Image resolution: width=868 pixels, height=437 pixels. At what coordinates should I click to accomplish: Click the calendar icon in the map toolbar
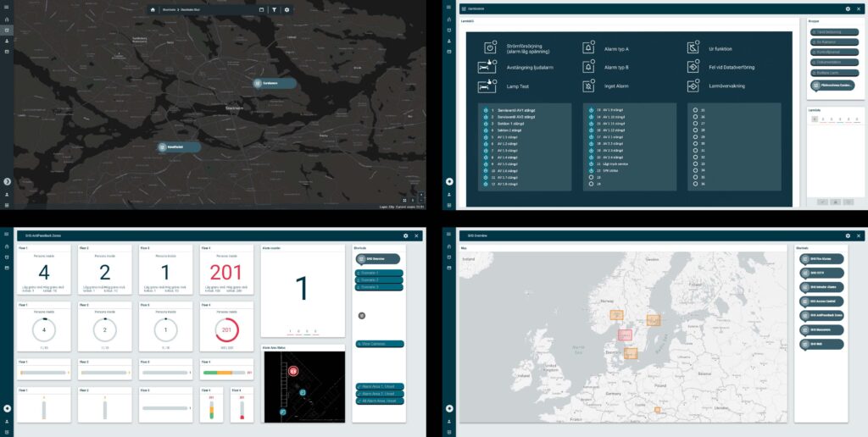tap(261, 9)
